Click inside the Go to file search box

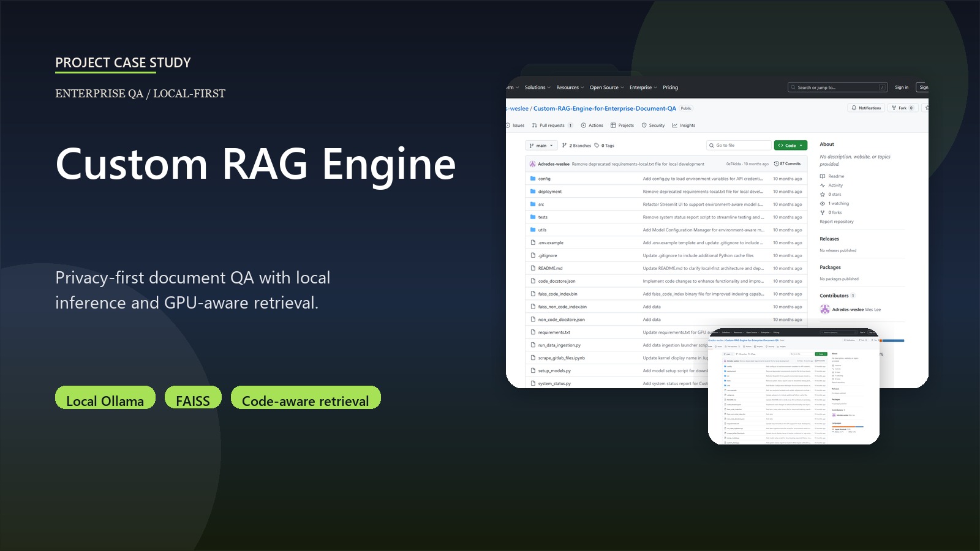[x=738, y=145]
